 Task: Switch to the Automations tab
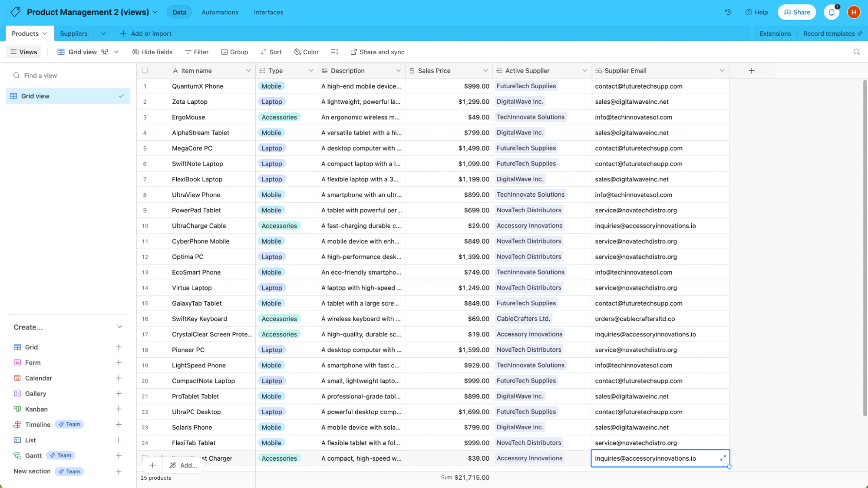220,12
